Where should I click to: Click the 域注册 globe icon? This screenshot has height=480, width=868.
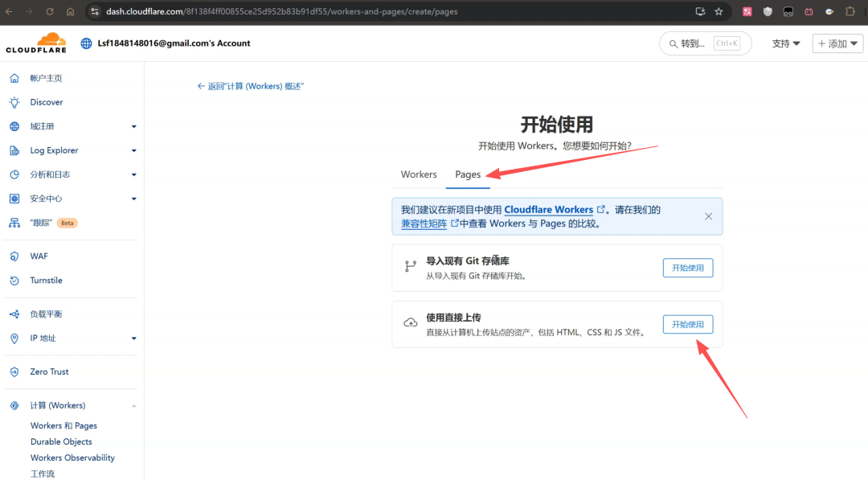click(14, 126)
